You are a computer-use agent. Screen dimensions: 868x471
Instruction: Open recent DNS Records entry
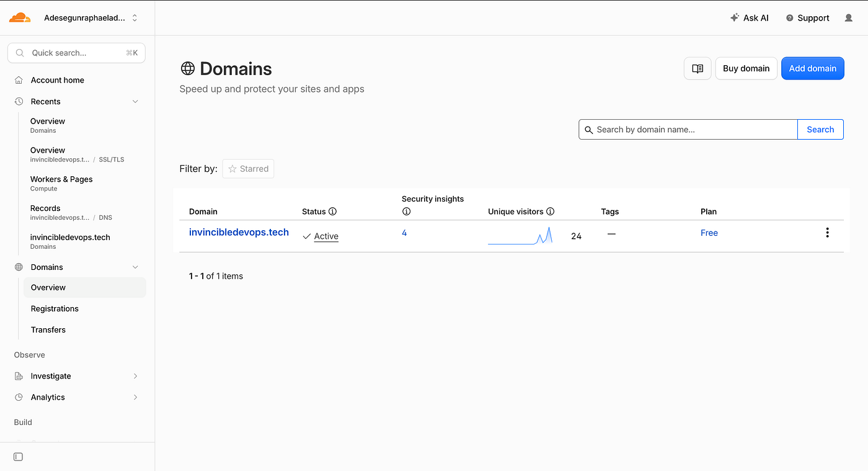(x=71, y=213)
